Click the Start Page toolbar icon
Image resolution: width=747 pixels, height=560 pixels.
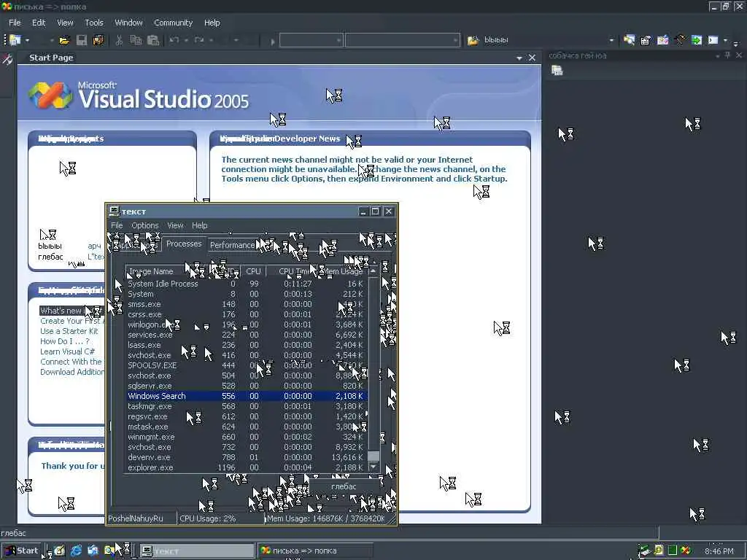[x=697, y=40]
